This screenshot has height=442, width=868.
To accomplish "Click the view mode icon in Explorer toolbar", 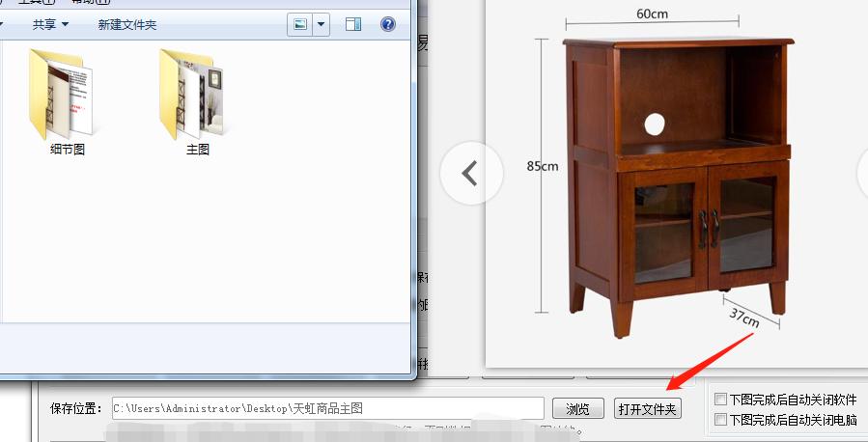I will point(300,24).
